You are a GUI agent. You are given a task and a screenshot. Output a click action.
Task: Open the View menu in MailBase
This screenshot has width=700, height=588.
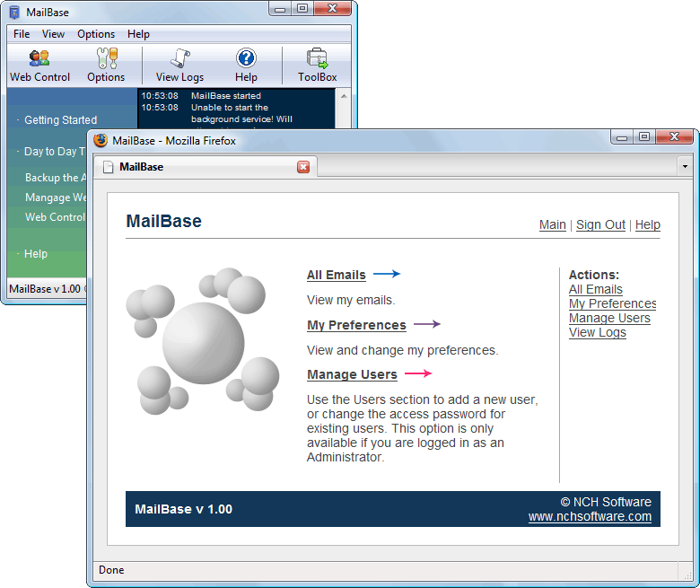tap(53, 34)
